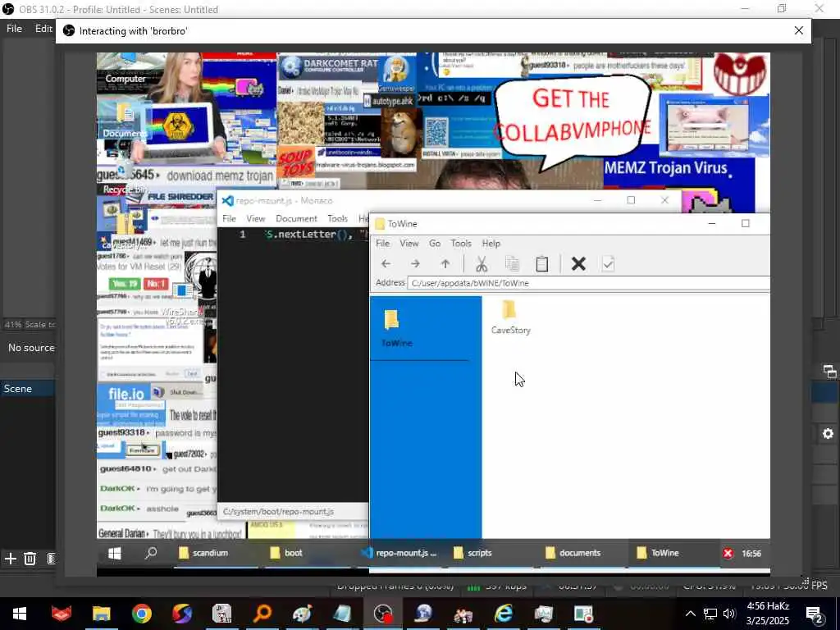Open the Document menu in Monaco window

point(296,218)
